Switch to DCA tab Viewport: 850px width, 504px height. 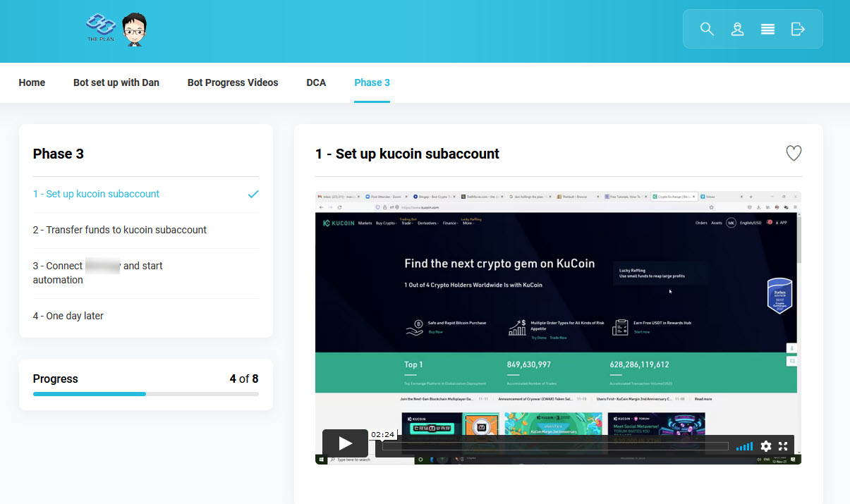point(316,82)
